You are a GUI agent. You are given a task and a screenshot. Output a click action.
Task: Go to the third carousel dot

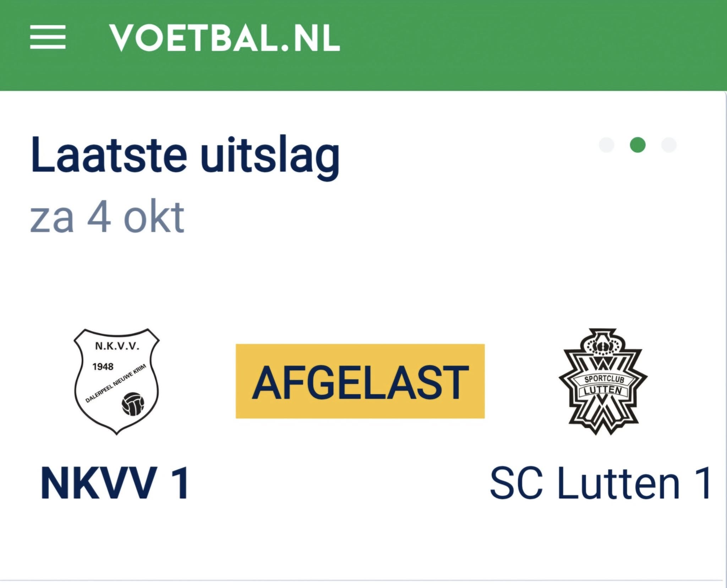pyautogui.click(x=669, y=145)
